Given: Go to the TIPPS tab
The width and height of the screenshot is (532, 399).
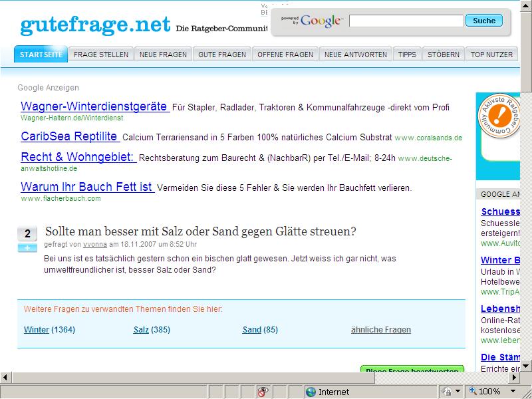Looking at the screenshot, I should coord(407,55).
